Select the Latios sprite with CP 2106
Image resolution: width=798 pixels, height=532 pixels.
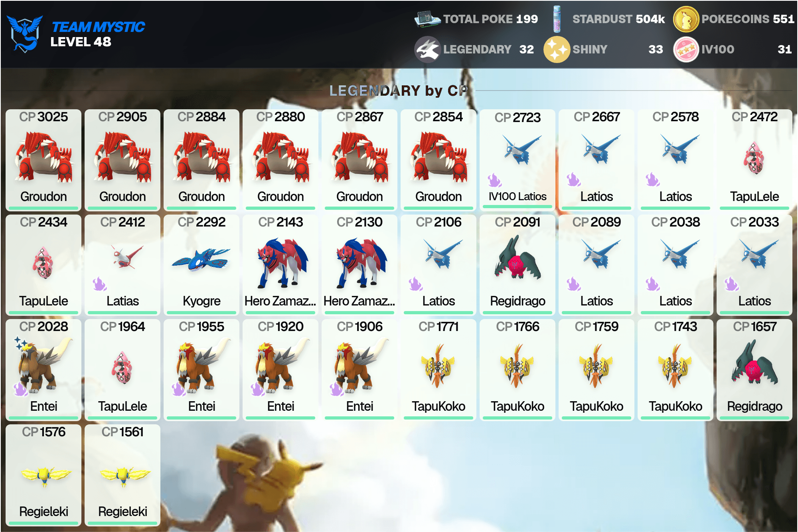pyautogui.click(x=443, y=254)
